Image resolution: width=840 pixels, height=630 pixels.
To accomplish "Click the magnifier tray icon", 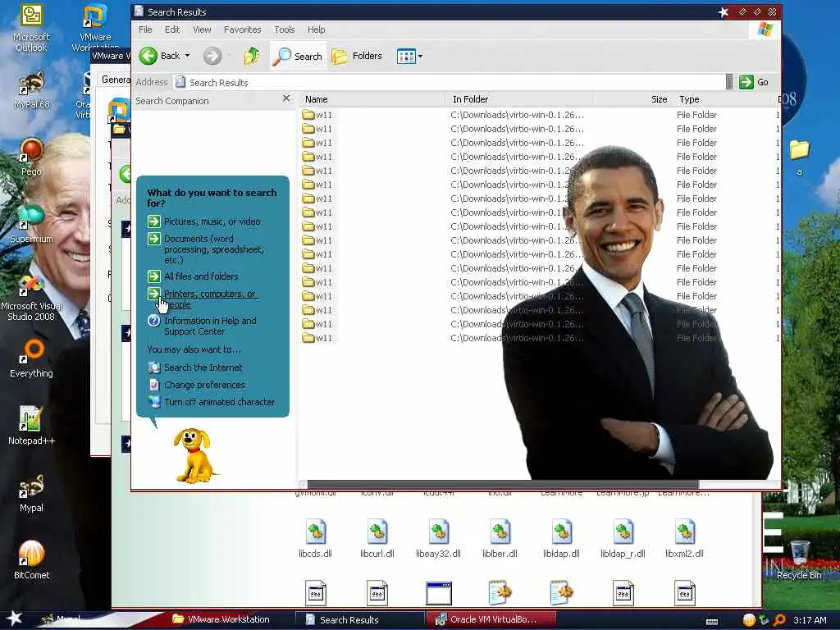I will 780,620.
